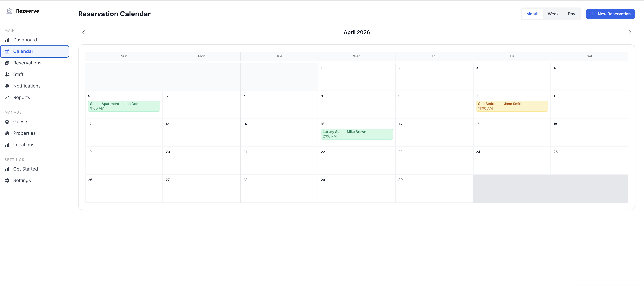Select the Luxury Suite - Mike Brown booking
644x286 pixels.
(x=357, y=134)
